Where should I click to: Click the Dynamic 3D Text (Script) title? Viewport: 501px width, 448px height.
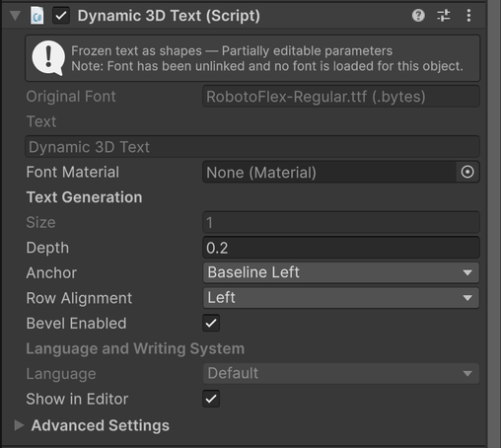click(169, 16)
